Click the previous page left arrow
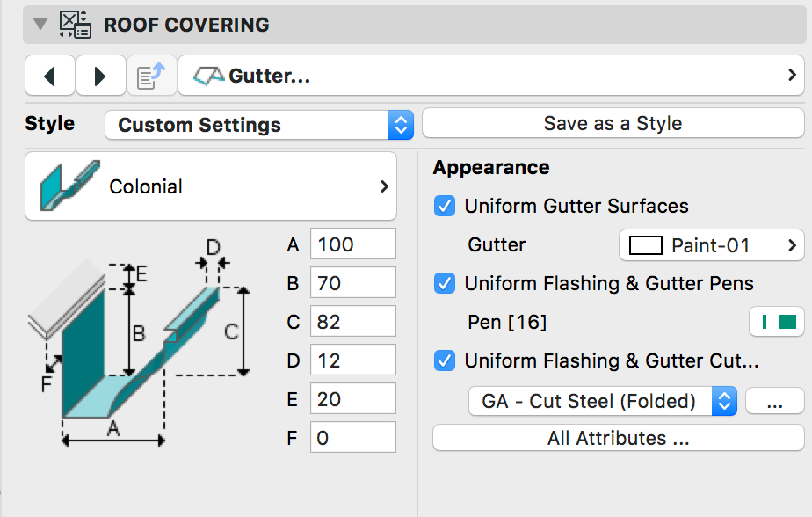Screen dimensions: 812x517 (x=49, y=76)
